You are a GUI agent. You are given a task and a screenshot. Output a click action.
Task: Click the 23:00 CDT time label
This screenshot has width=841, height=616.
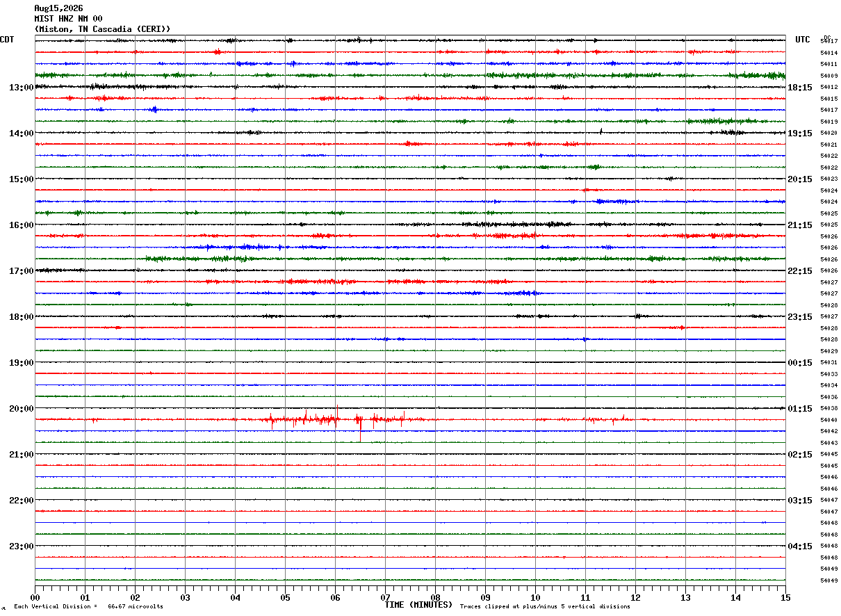pos(21,546)
